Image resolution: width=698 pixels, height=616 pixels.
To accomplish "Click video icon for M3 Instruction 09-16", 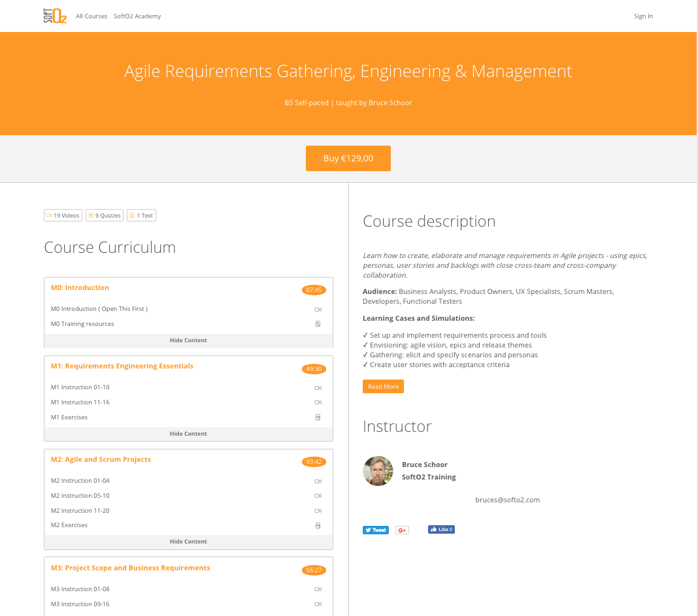I will tap(318, 604).
